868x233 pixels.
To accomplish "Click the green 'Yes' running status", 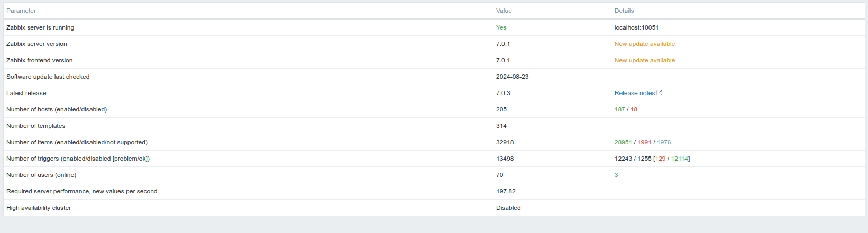I will 501,27.
